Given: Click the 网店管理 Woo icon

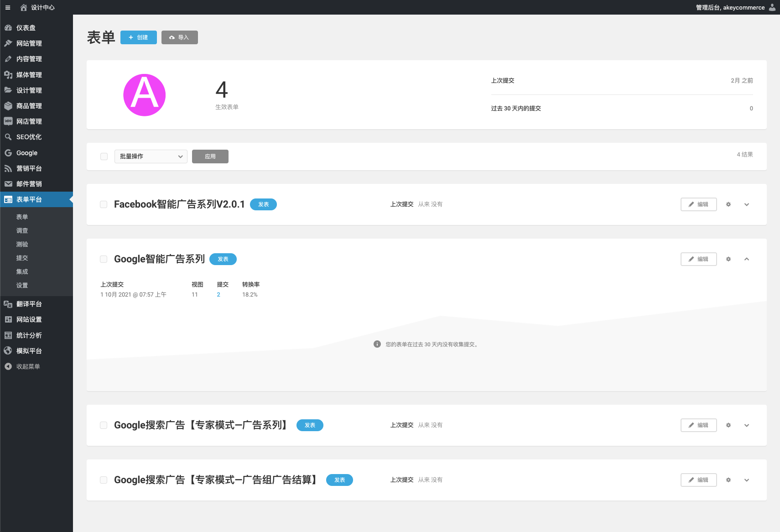Looking at the screenshot, I should (x=8, y=121).
